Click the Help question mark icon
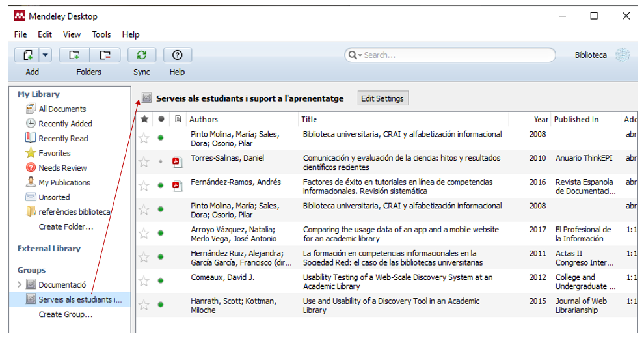This screenshot has height=341, width=644. 178,55
